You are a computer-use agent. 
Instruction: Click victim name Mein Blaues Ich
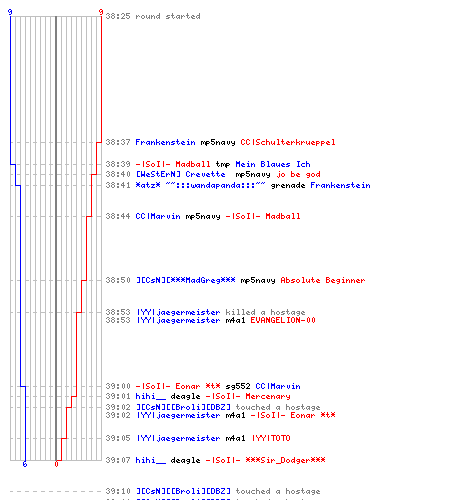coord(273,164)
